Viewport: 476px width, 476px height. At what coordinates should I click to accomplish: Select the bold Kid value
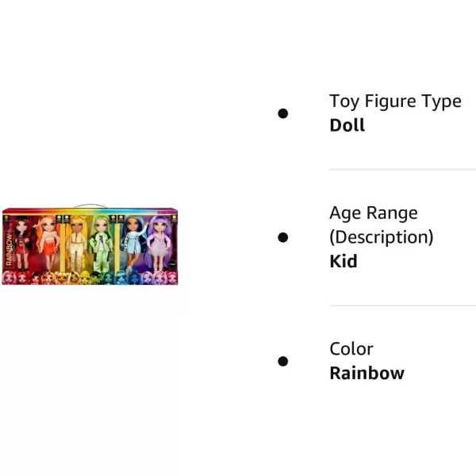(344, 261)
